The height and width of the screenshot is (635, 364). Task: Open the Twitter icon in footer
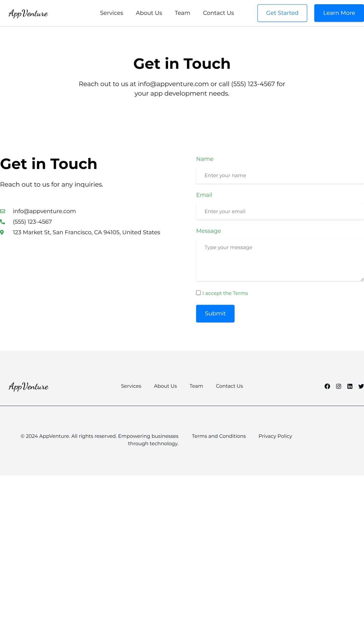coord(361,386)
